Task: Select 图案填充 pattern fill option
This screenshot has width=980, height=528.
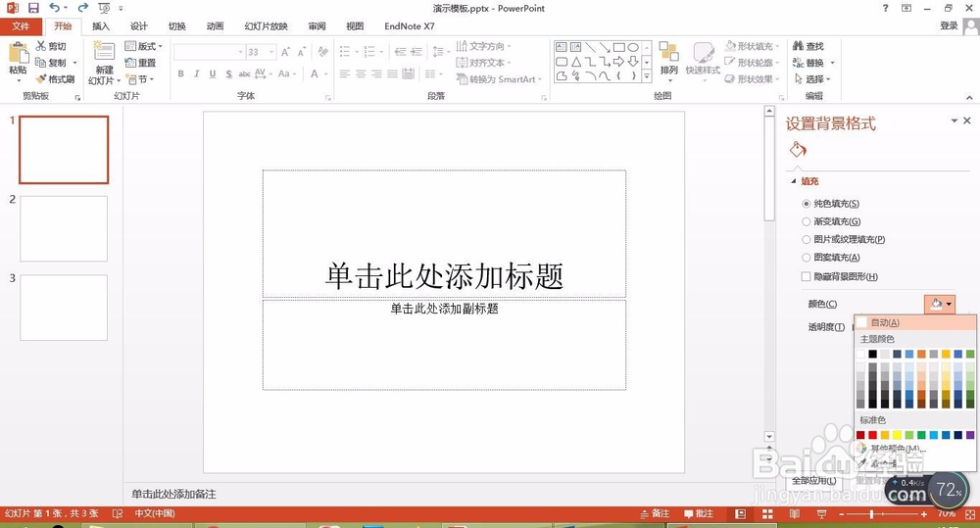Action: pos(831,258)
